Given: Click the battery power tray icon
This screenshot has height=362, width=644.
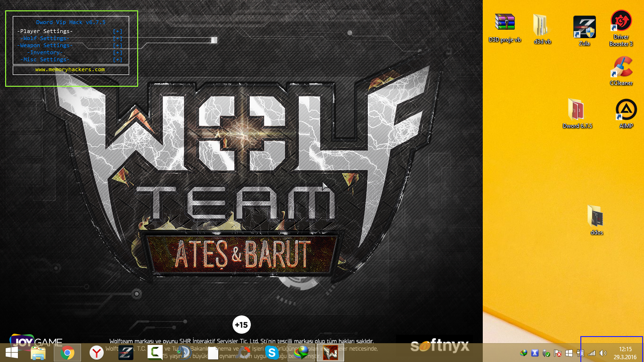Looking at the screenshot, I should [x=580, y=353].
